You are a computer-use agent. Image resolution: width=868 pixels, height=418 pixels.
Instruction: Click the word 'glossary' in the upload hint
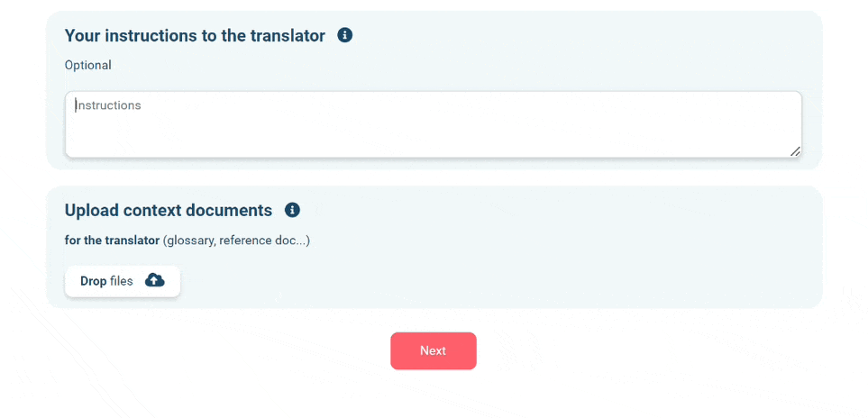(188, 241)
